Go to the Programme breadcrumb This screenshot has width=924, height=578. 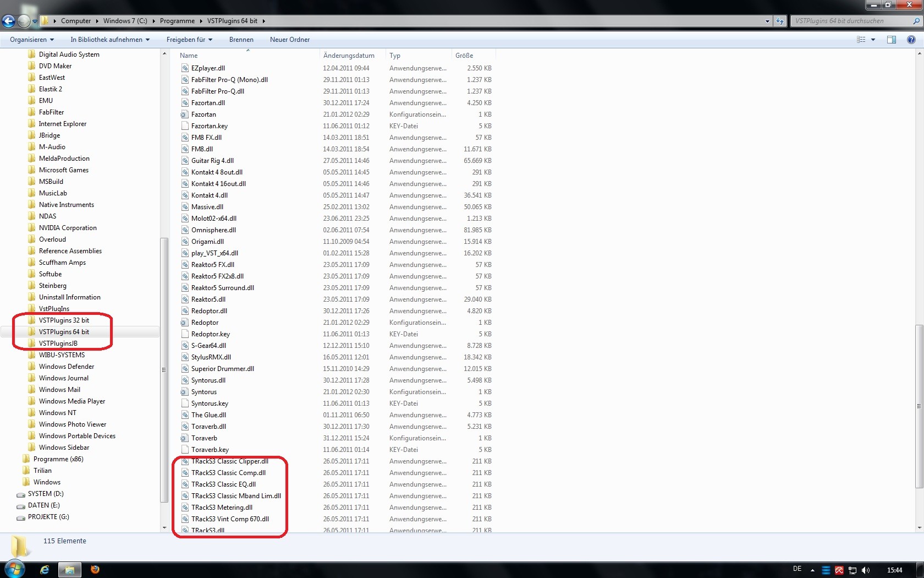coord(177,21)
